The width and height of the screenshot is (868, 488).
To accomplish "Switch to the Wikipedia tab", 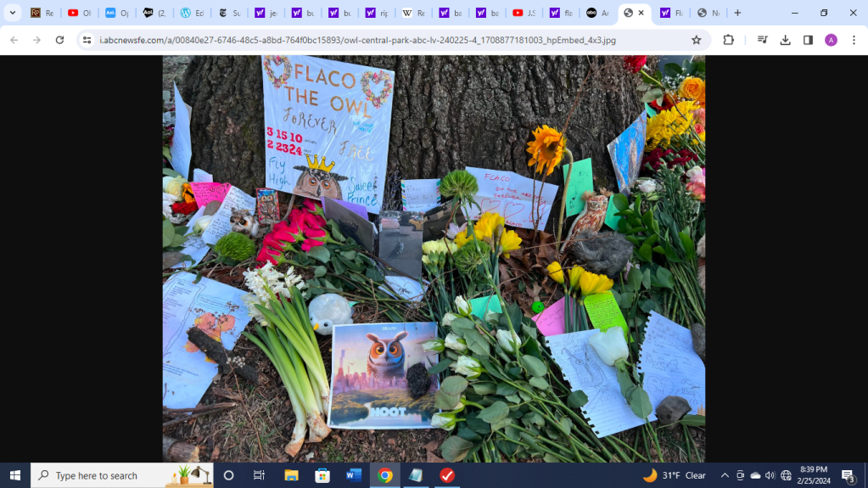I will [x=412, y=13].
